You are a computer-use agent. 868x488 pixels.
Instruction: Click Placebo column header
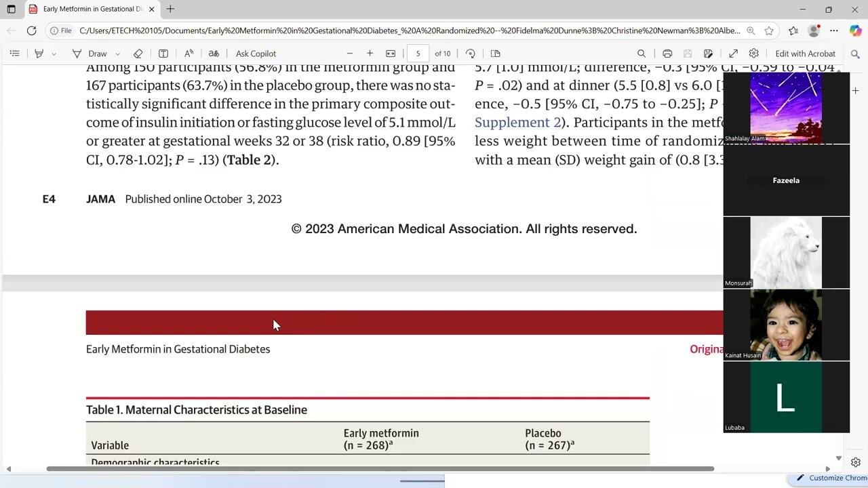[x=549, y=439]
